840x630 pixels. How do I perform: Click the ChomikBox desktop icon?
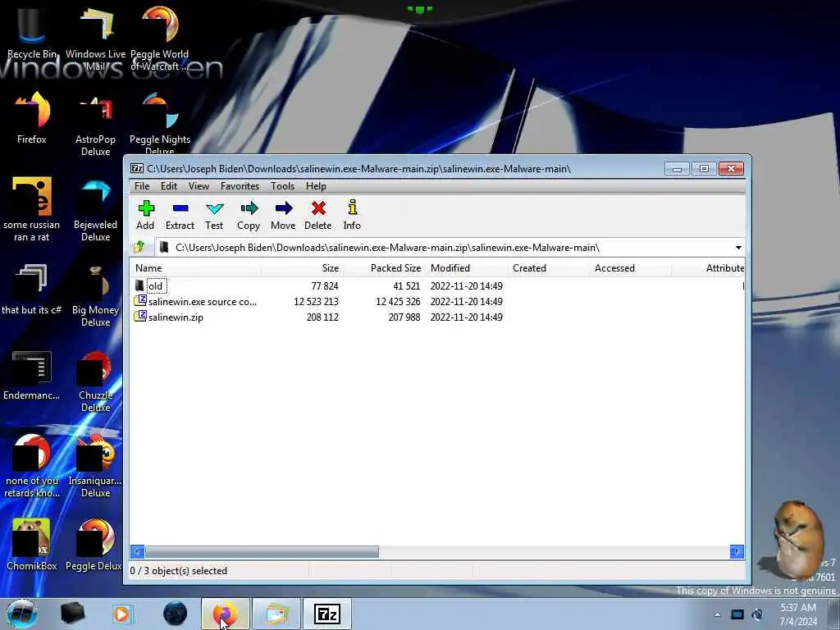(x=32, y=545)
